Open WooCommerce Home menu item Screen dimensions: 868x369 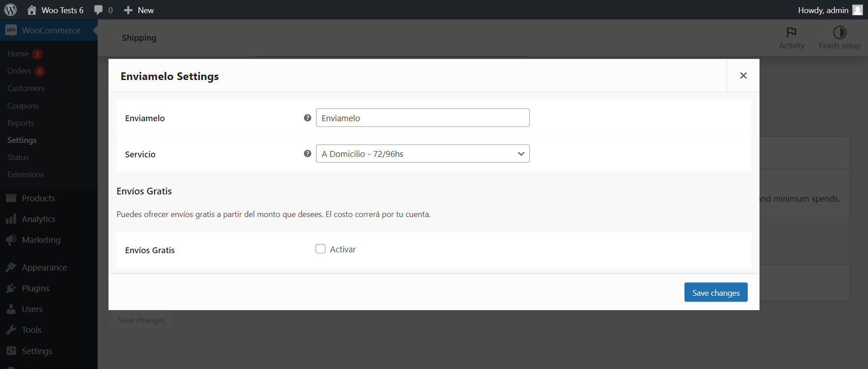click(x=18, y=54)
